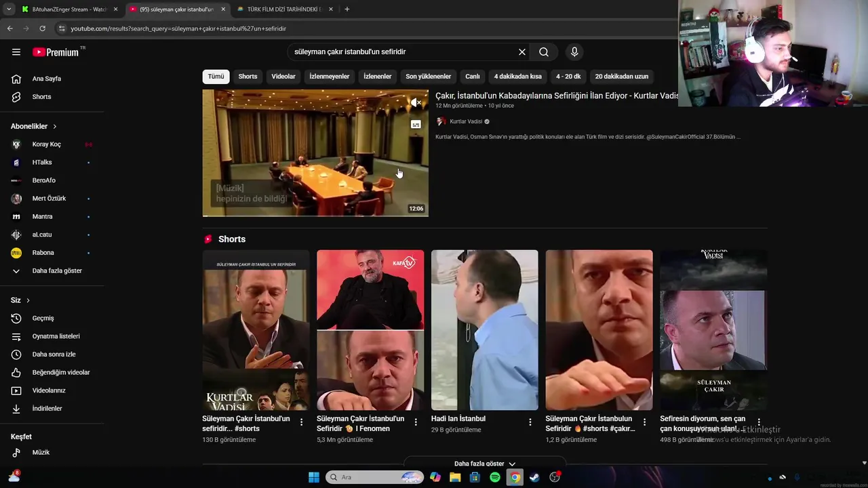Screen dimensions: 868x488
Task: Click the magnifier search button
Action: tap(544, 52)
